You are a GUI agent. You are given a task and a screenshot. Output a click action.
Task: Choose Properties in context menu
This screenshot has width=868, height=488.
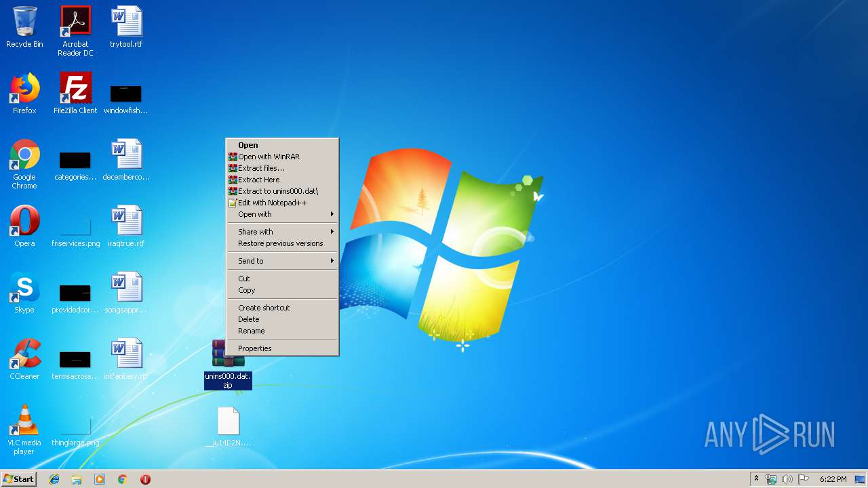[x=282, y=348]
